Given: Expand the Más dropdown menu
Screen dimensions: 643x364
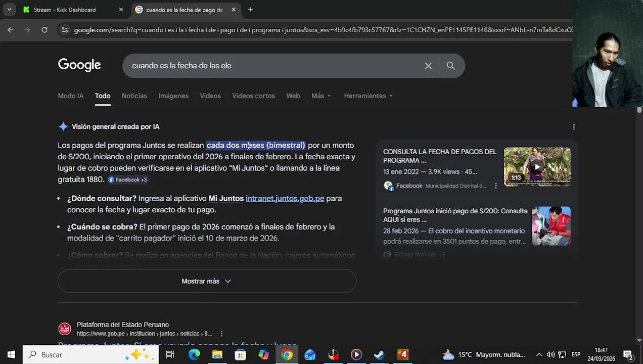Looking at the screenshot, I should point(321,96).
